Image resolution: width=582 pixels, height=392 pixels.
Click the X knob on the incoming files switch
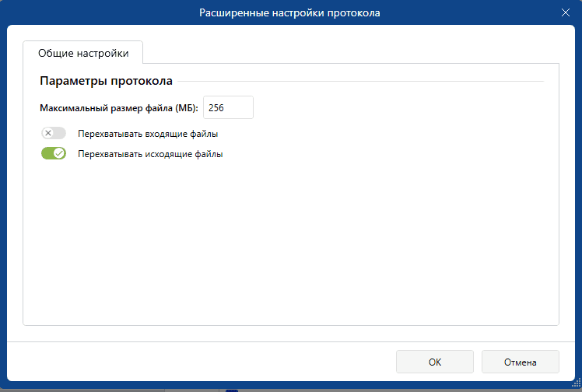point(48,133)
